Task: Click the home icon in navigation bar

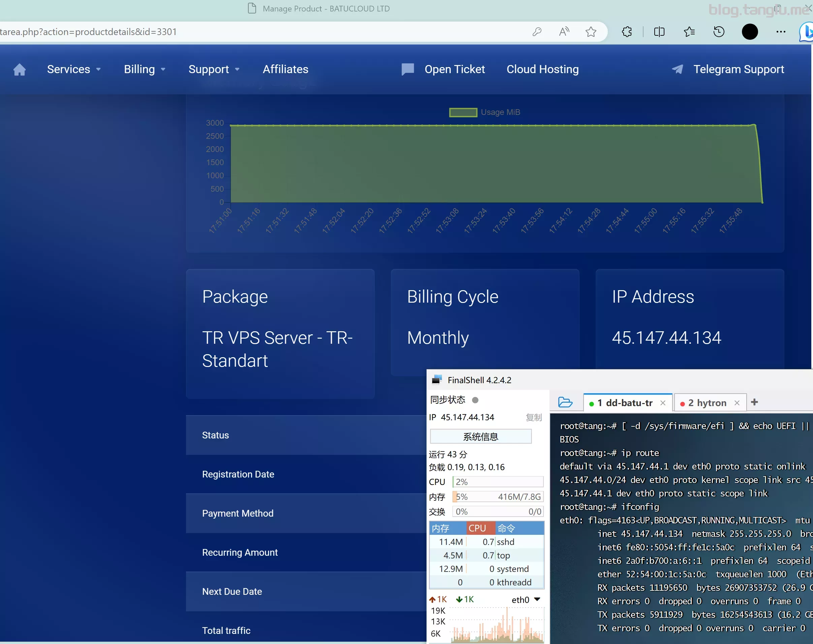Action: point(19,69)
